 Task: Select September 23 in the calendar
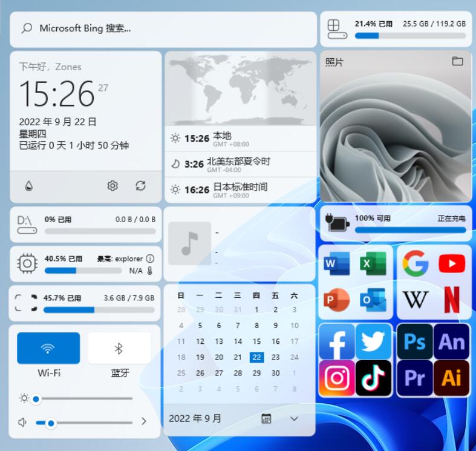click(275, 357)
